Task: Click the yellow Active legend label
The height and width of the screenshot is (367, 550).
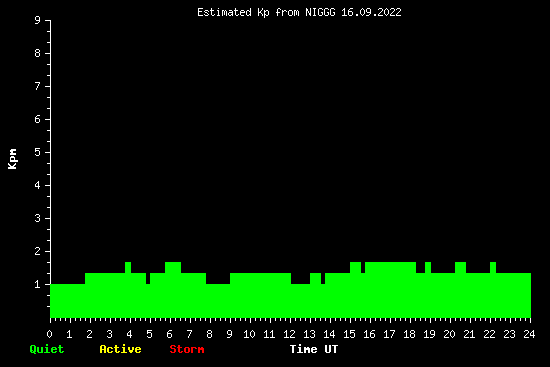Action: tap(120, 349)
